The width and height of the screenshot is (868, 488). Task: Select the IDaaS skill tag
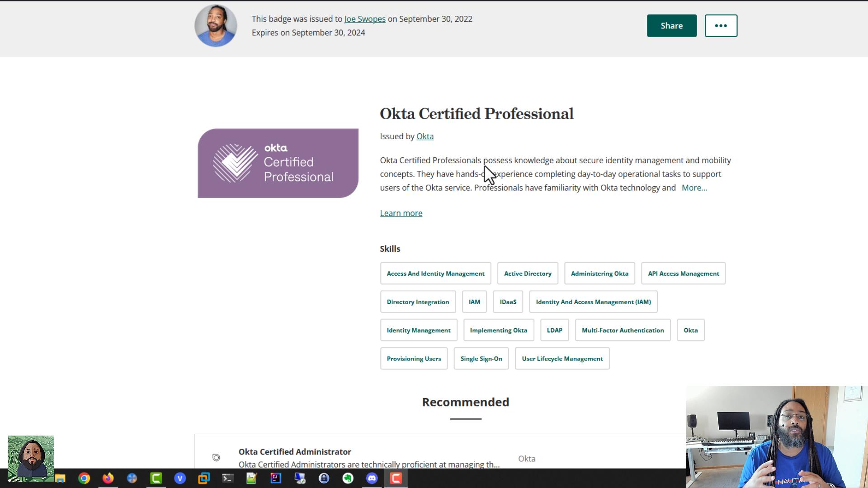(x=508, y=302)
